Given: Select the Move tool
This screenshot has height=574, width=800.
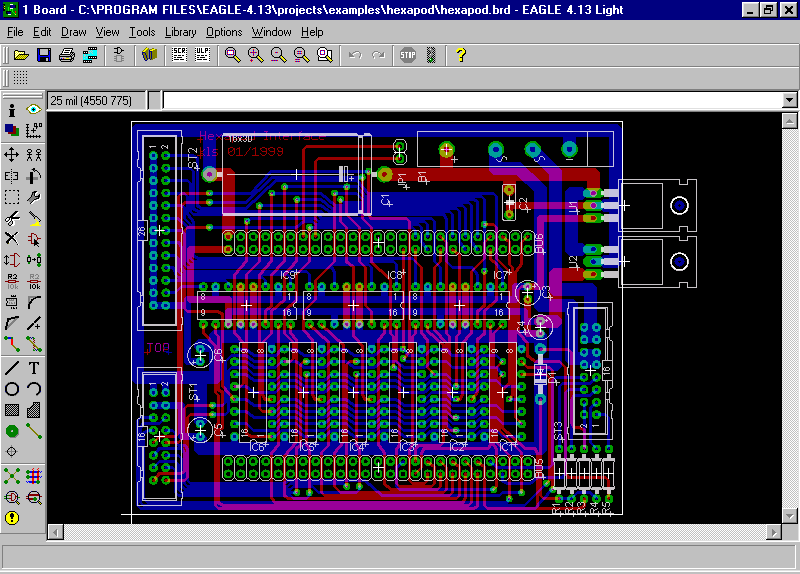Looking at the screenshot, I should coord(12,154).
